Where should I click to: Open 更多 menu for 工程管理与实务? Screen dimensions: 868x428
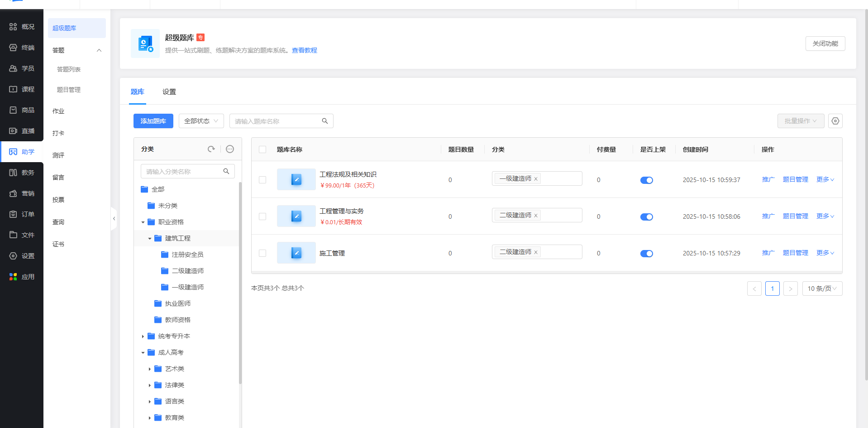click(825, 216)
